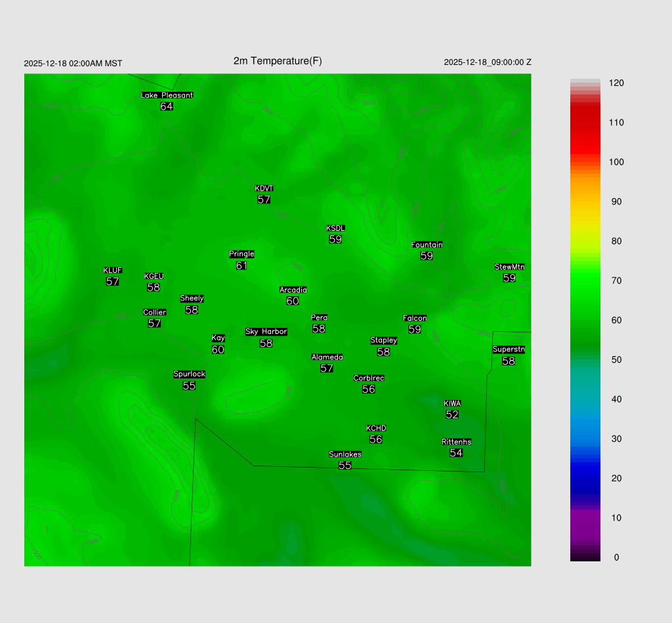Click the Rittenhs station label
Image resolution: width=672 pixels, height=623 pixels.
tap(456, 442)
